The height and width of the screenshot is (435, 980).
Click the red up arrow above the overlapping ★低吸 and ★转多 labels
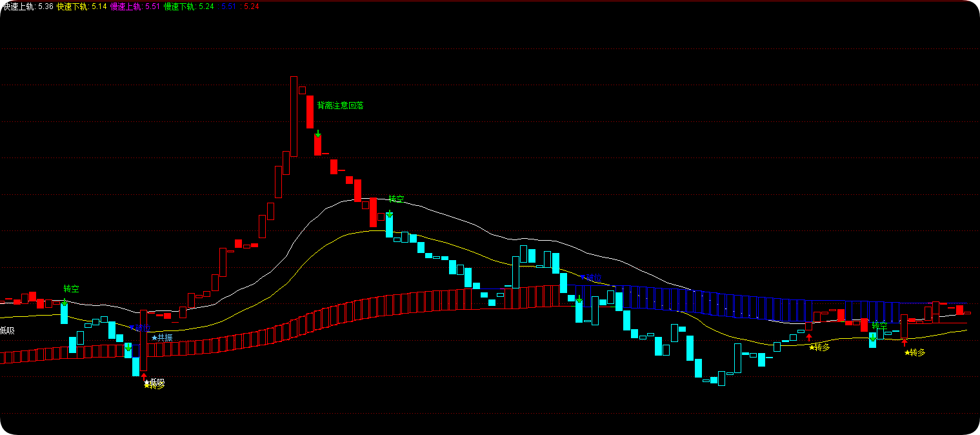click(144, 376)
